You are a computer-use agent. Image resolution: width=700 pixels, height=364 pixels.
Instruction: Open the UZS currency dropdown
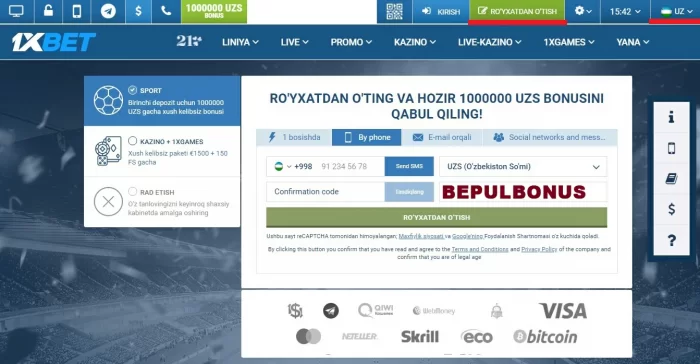pos(523,166)
